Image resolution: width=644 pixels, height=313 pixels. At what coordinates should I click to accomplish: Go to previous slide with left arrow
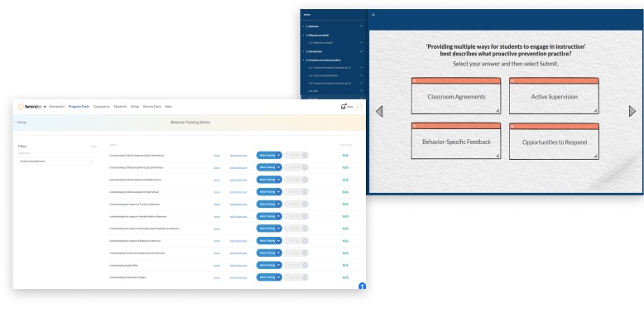click(x=379, y=111)
